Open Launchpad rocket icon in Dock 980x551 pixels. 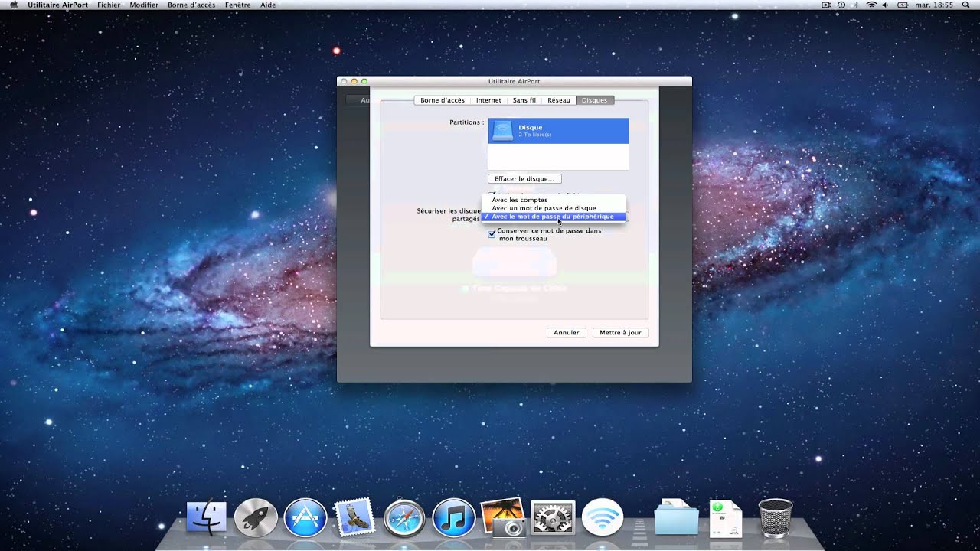256,518
